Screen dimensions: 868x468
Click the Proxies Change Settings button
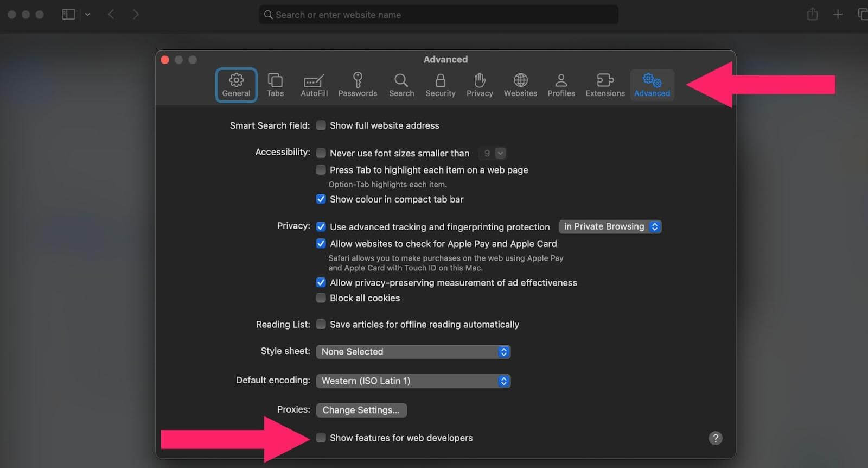[x=361, y=410]
